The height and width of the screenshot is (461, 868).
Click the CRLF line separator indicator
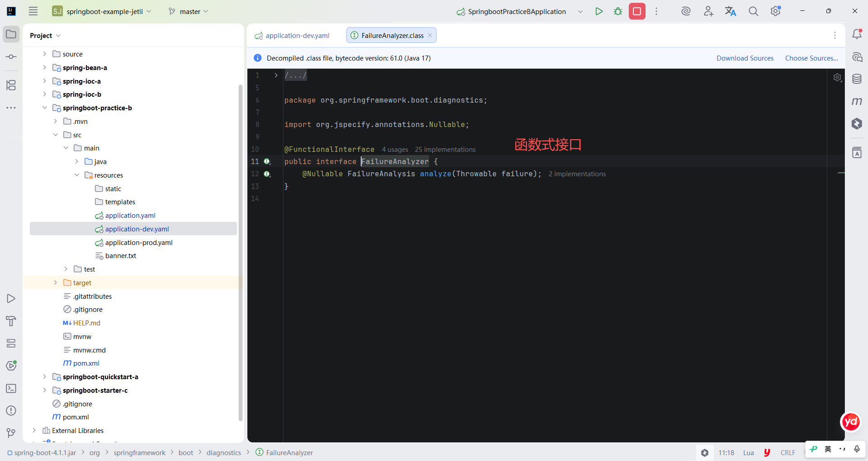click(788, 453)
